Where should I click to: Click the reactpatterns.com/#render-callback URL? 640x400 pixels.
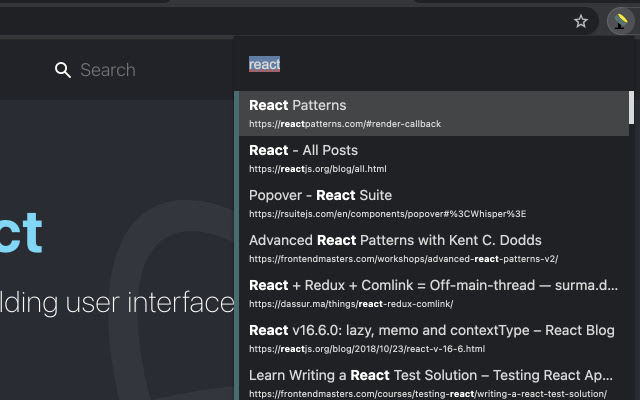(x=345, y=124)
